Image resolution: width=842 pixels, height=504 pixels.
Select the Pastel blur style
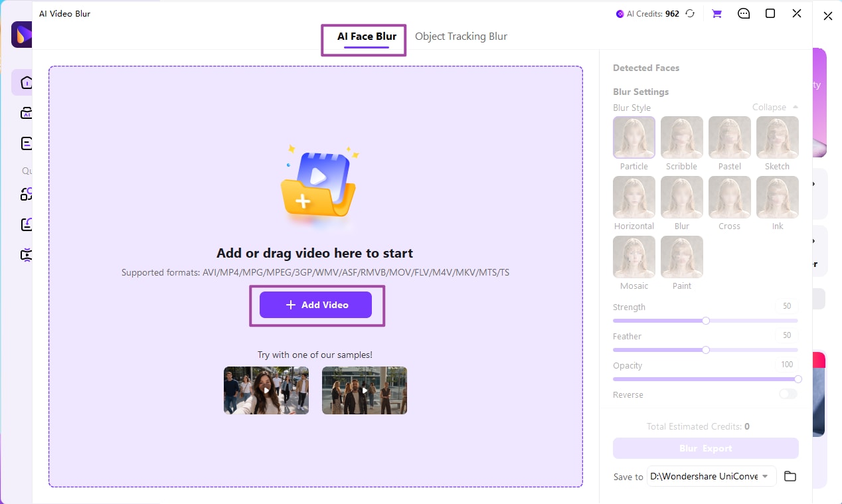pyautogui.click(x=730, y=137)
